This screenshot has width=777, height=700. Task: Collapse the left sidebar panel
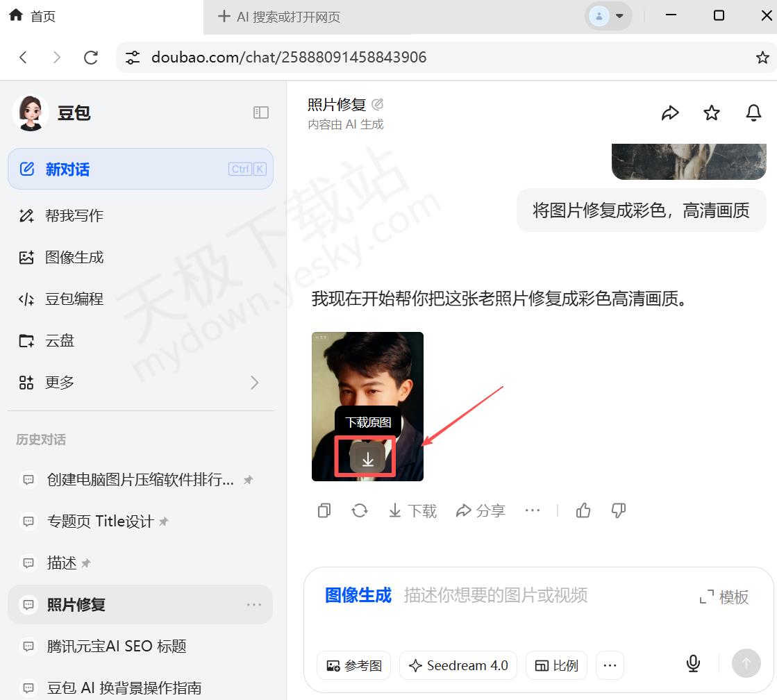pyautogui.click(x=261, y=112)
